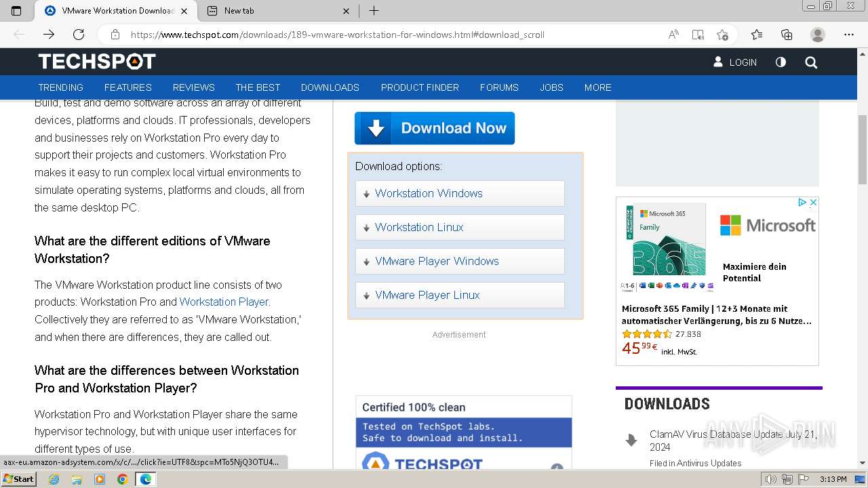Open the MORE menu item

click(598, 87)
